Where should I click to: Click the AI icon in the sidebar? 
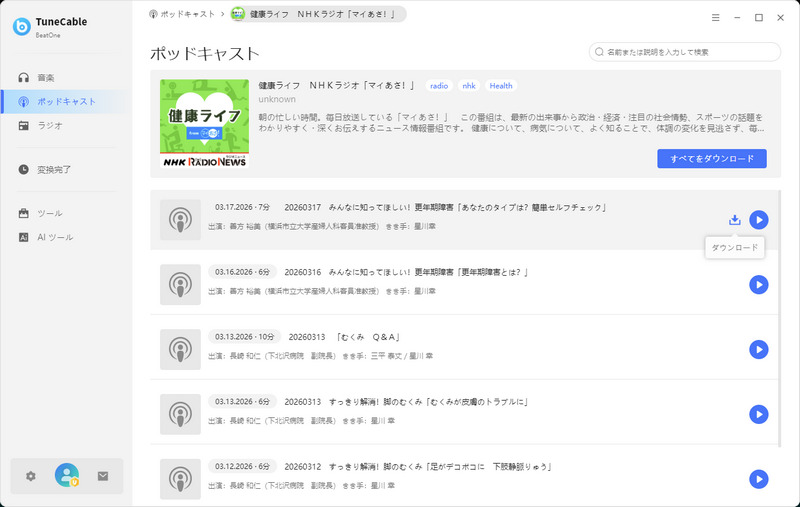pos(23,237)
